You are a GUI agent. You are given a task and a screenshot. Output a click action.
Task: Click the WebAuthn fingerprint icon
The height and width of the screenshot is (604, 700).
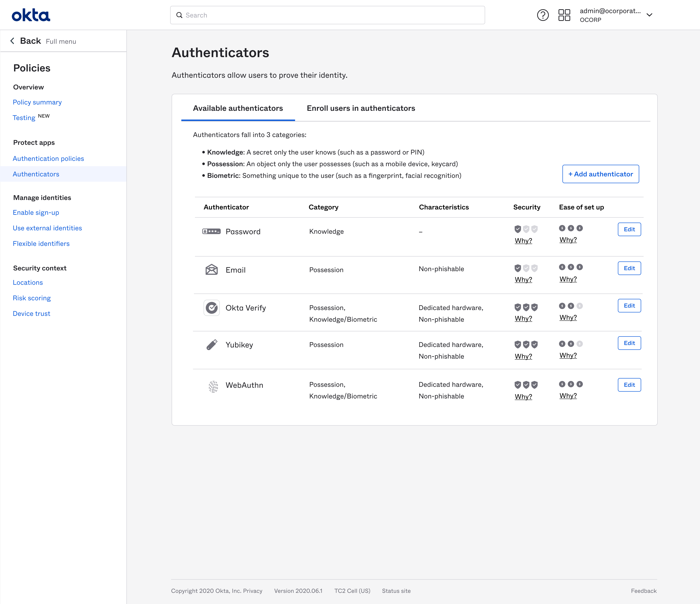(213, 385)
